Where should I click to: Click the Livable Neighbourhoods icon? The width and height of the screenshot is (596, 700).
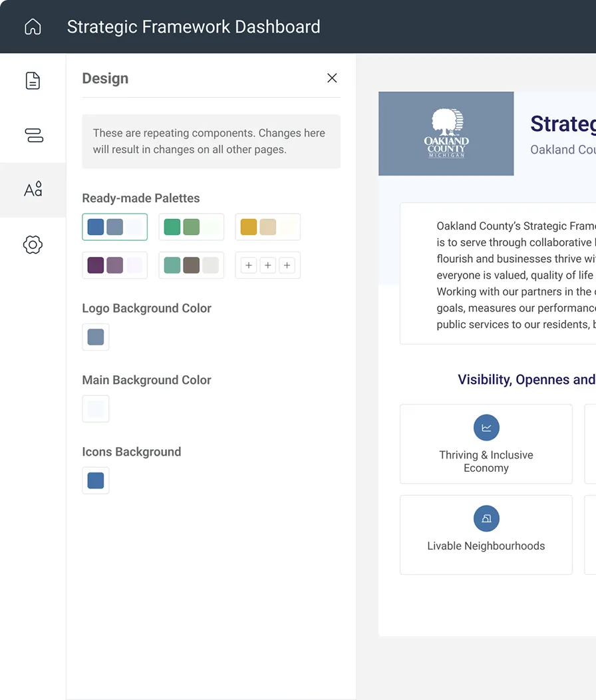click(x=486, y=518)
